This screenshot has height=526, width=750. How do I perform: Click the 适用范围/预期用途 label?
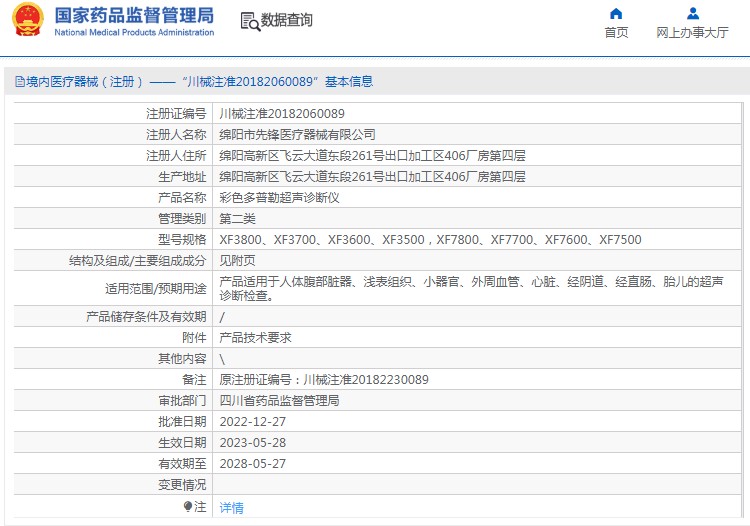156,289
